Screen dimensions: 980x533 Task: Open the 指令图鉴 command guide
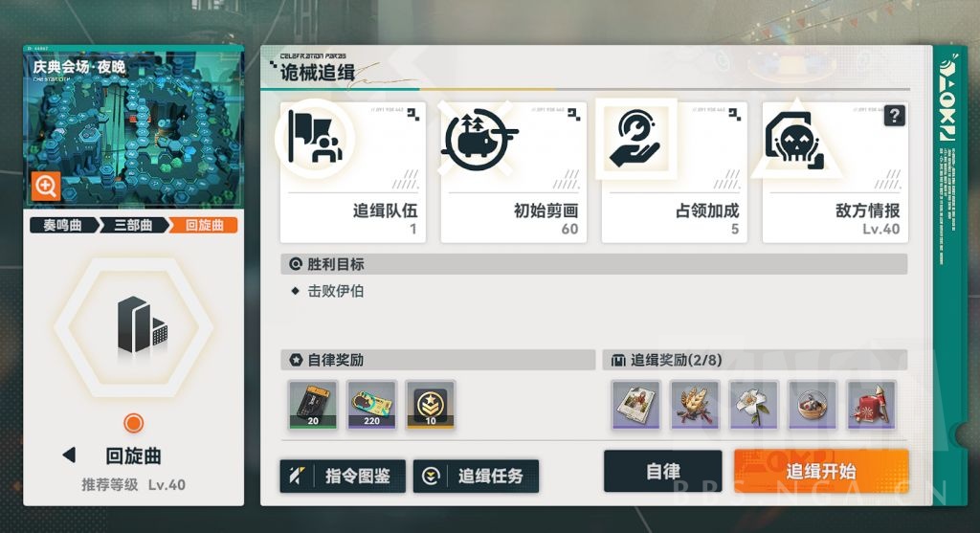[343, 477]
